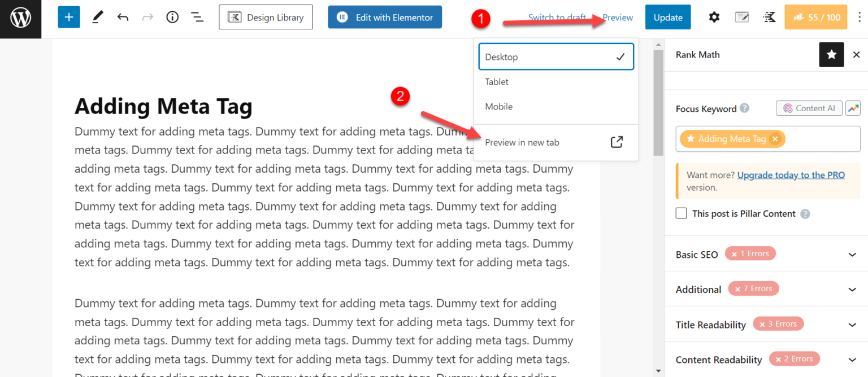Select Tablet preview option
This screenshot has width=868, height=377.
point(556,82)
